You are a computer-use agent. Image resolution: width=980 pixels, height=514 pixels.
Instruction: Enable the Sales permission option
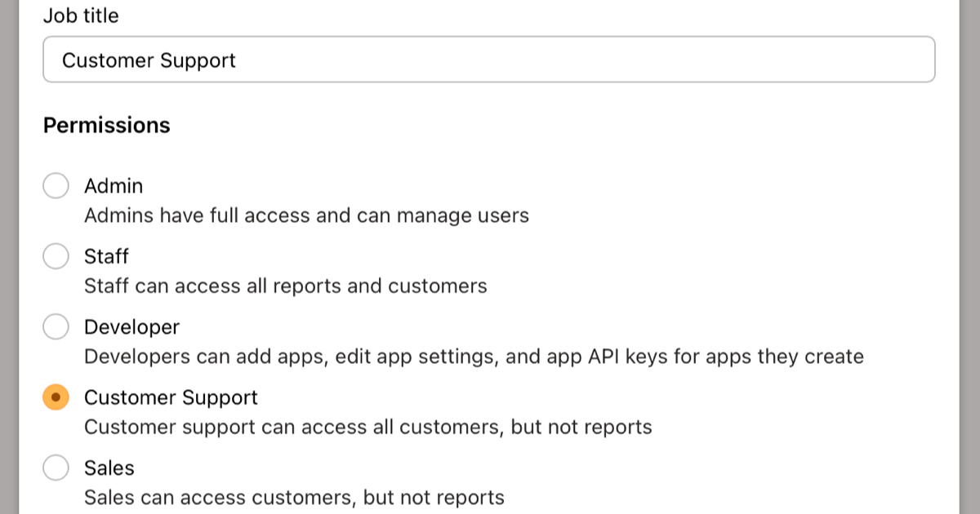click(56, 467)
